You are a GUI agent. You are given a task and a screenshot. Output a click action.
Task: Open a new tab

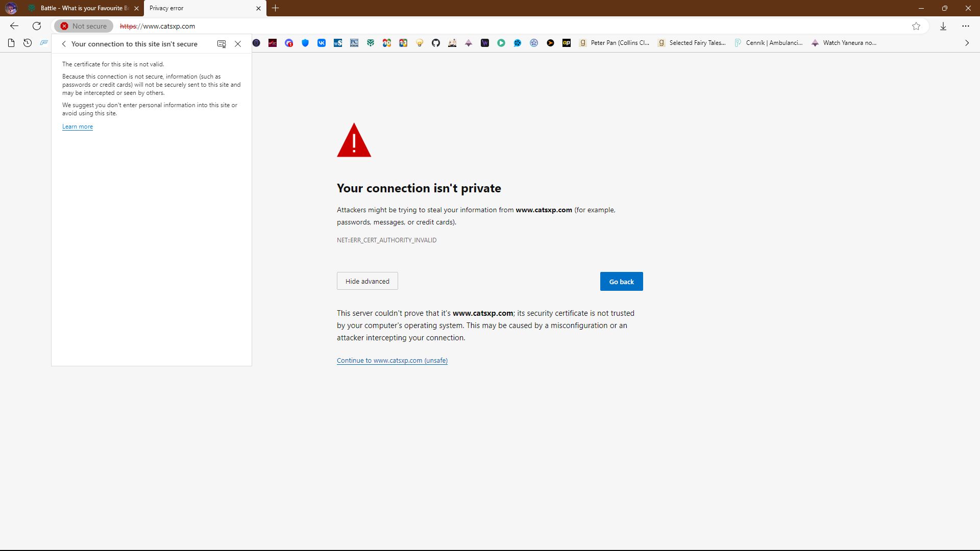[x=276, y=8]
